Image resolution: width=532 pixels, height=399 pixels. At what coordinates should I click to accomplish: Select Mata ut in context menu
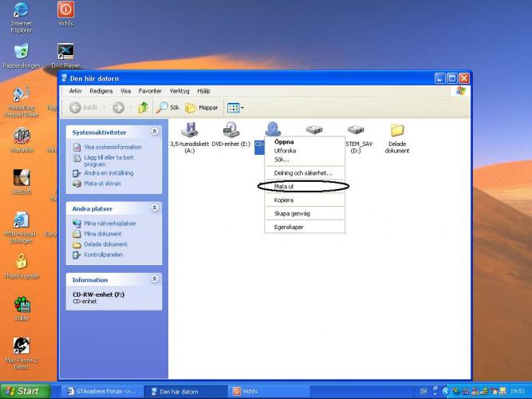click(284, 186)
